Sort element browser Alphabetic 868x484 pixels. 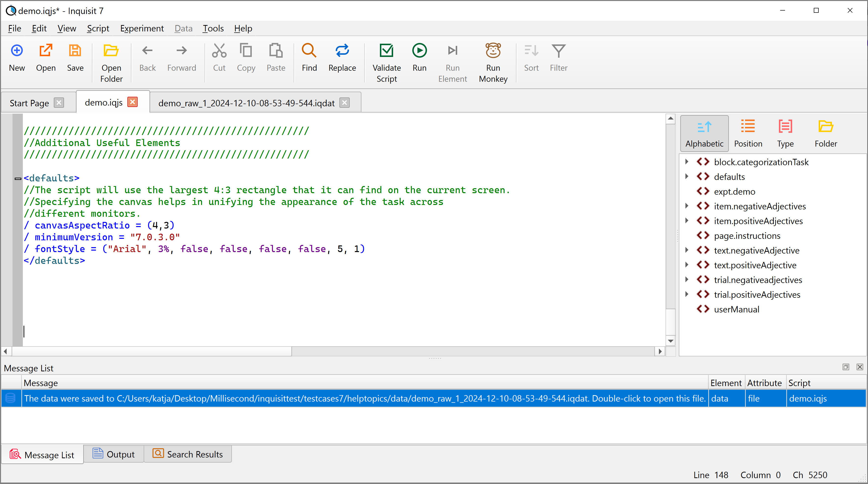point(704,134)
